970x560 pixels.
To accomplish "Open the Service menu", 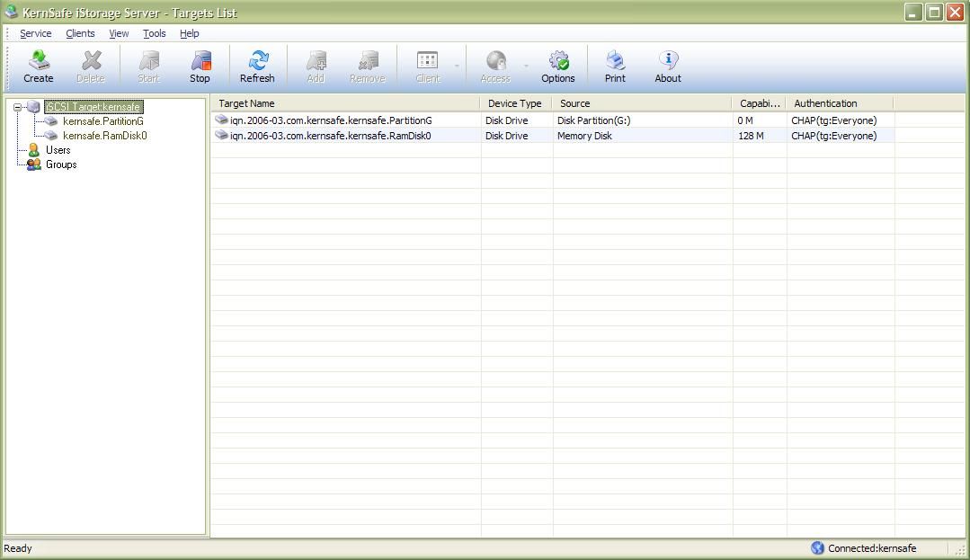I will coord(36,33).
